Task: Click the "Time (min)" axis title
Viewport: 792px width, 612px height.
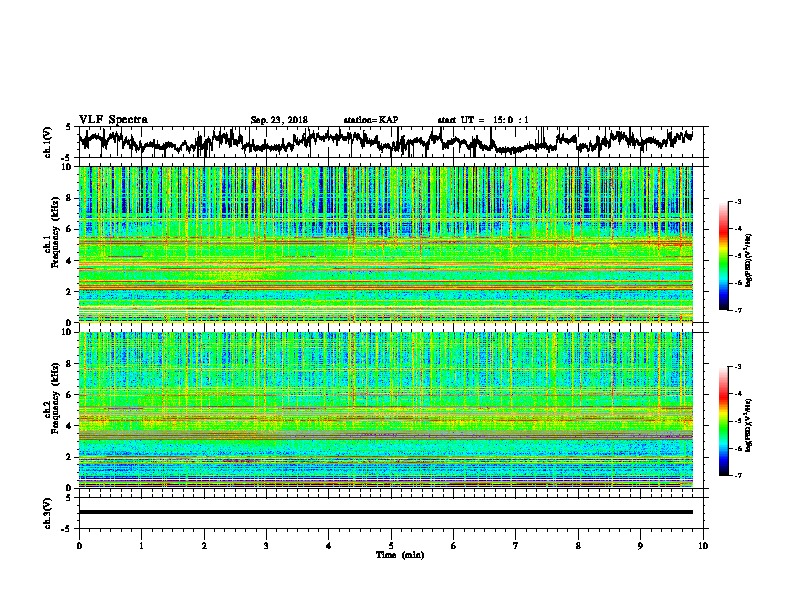Action: pos(400,555)
